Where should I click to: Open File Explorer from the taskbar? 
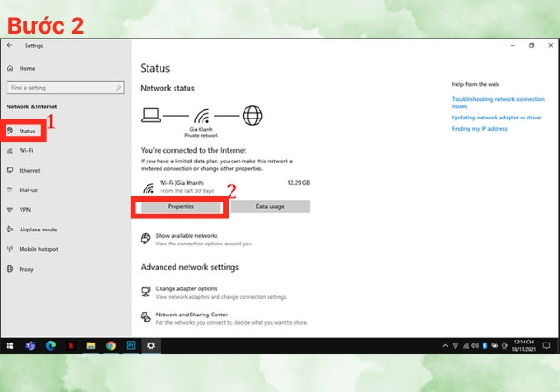coord(91,345)
